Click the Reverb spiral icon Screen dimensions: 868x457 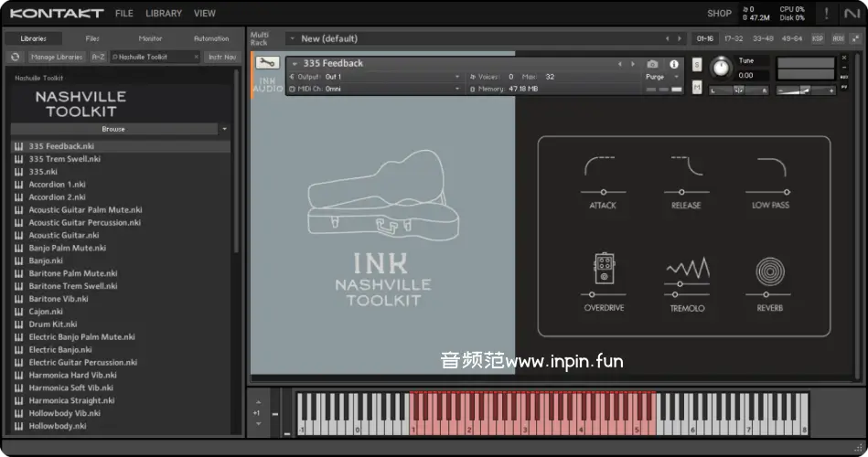(x=769, y=271)
